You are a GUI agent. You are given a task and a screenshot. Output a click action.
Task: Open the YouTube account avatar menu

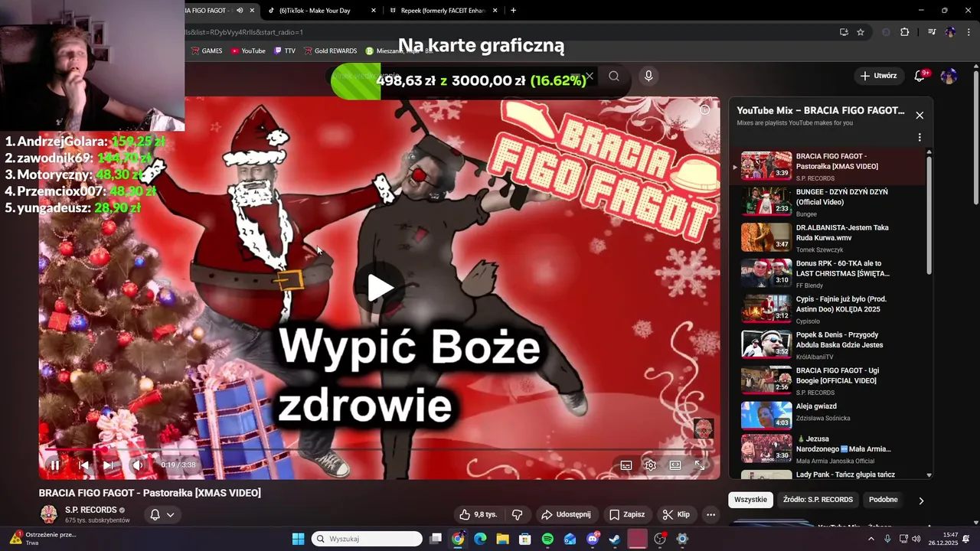(949, 76)
